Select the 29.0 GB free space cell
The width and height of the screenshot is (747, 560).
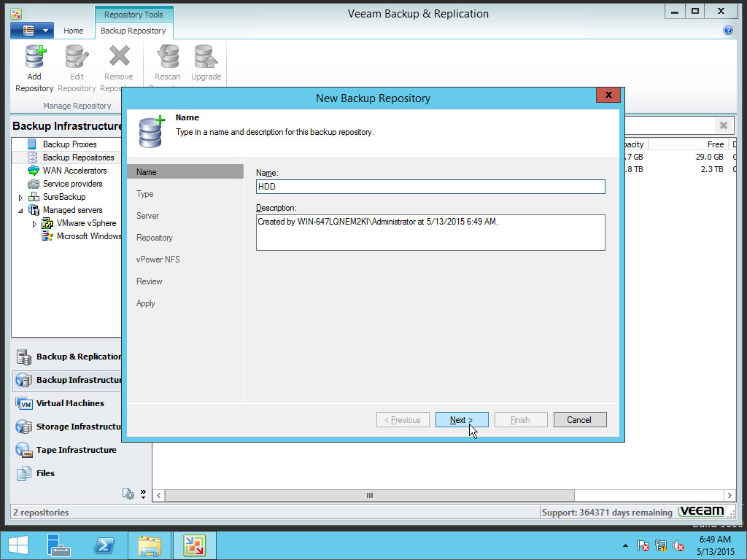pyautogui.click(x=709, y=157)
